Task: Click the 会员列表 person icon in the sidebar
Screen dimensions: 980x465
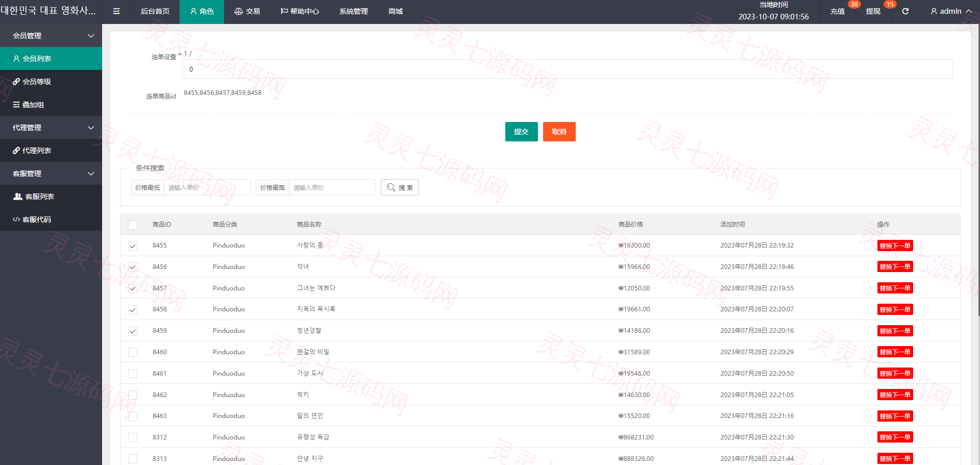Action: coord(16,59)
